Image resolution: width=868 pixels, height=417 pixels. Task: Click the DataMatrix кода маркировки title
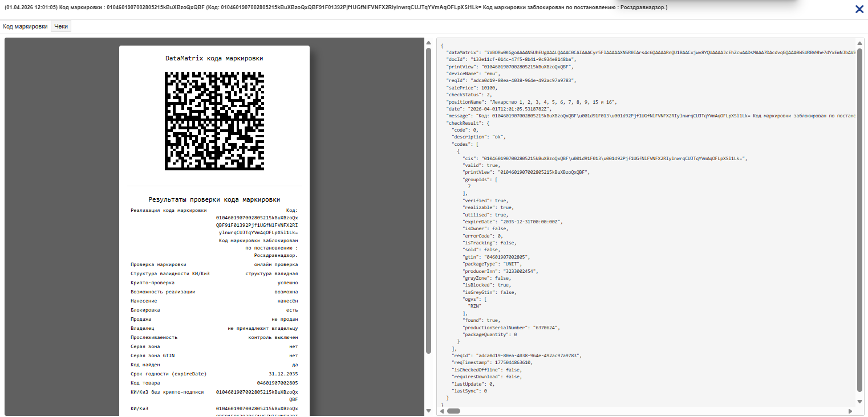(x=214, y=58)
